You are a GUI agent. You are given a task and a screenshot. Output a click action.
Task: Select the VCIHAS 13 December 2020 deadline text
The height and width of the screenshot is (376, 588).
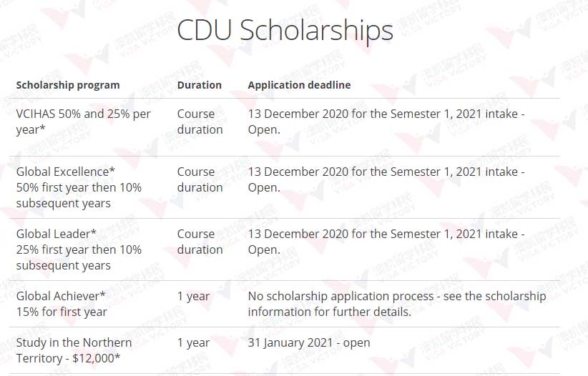pyautogui.click(x=386, y=122)
